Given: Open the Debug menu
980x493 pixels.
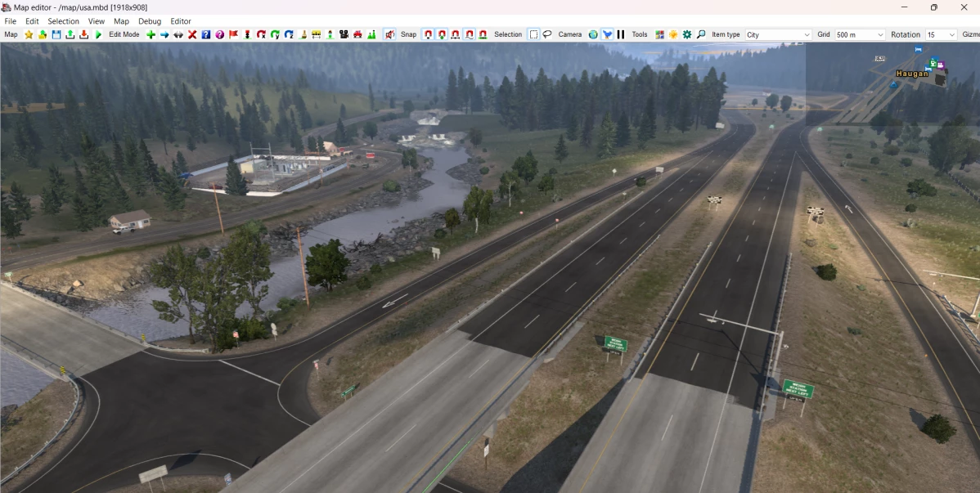Looking at the screenshot, I should [149, 21].
